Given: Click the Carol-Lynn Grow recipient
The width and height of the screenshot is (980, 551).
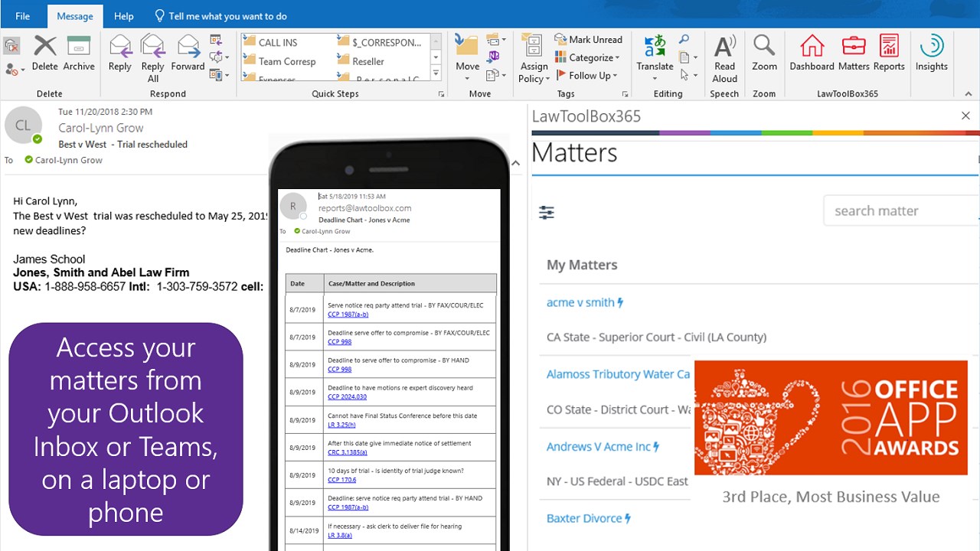Looking at the screenshot, I should [64, 160].
